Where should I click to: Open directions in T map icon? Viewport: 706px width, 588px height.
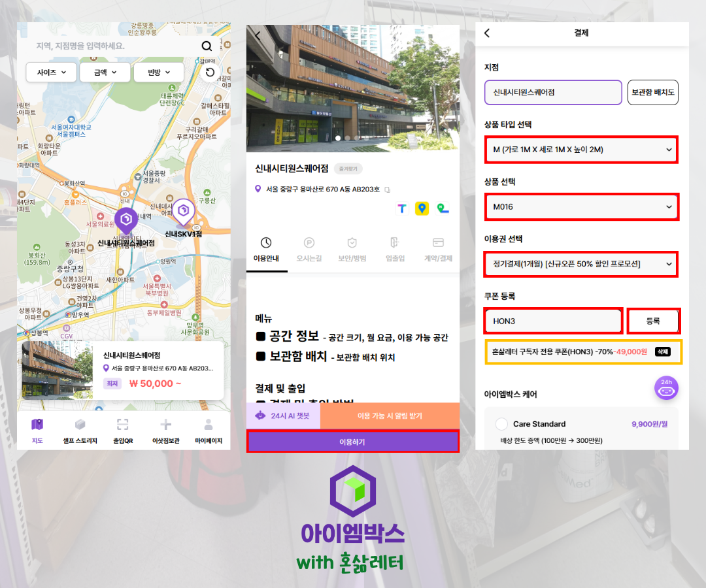point(401,208)
